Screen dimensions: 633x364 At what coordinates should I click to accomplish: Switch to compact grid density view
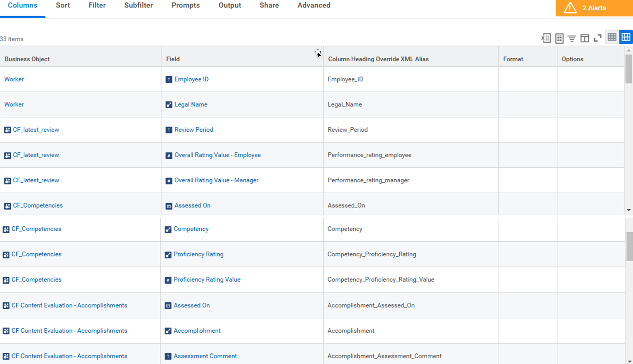tap(612, 37)
